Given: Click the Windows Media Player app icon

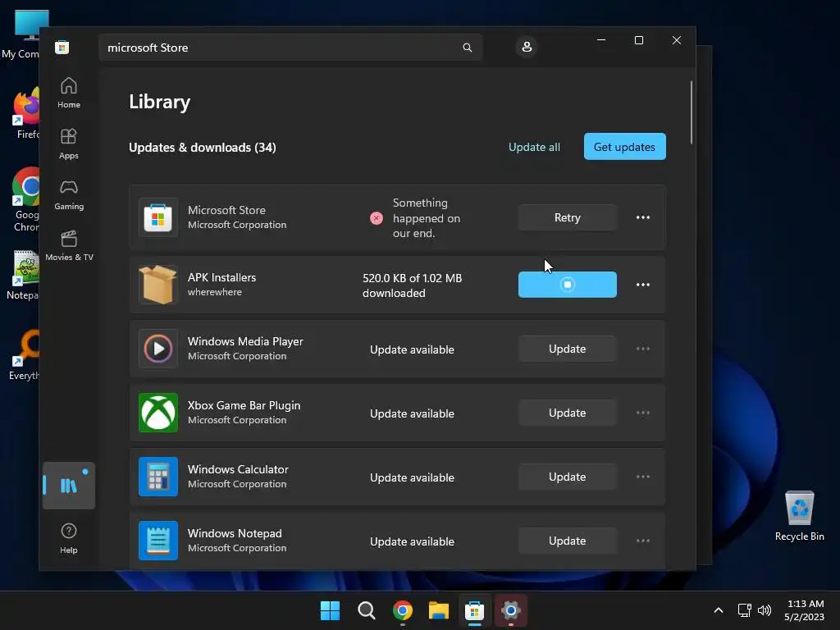Looking at the screenshot, I should click(158, 349).
